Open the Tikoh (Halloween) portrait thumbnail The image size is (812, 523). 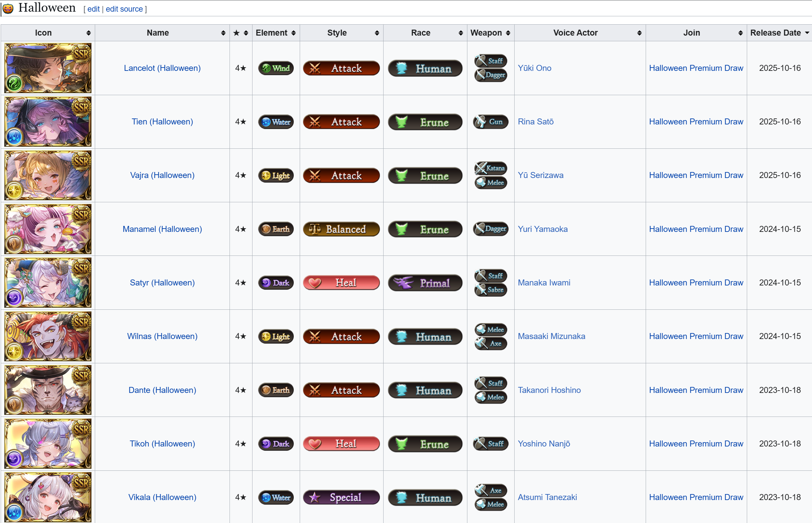(x=48, y=443)
